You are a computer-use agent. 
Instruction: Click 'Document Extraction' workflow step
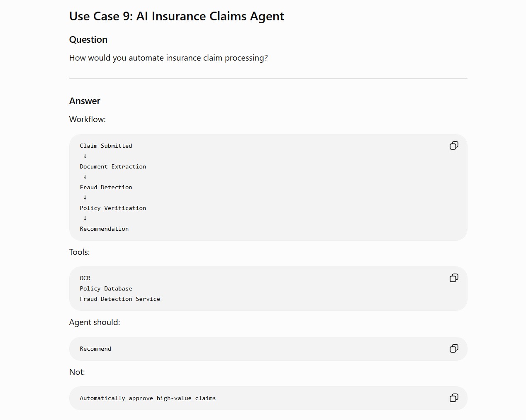click(113, 166)
